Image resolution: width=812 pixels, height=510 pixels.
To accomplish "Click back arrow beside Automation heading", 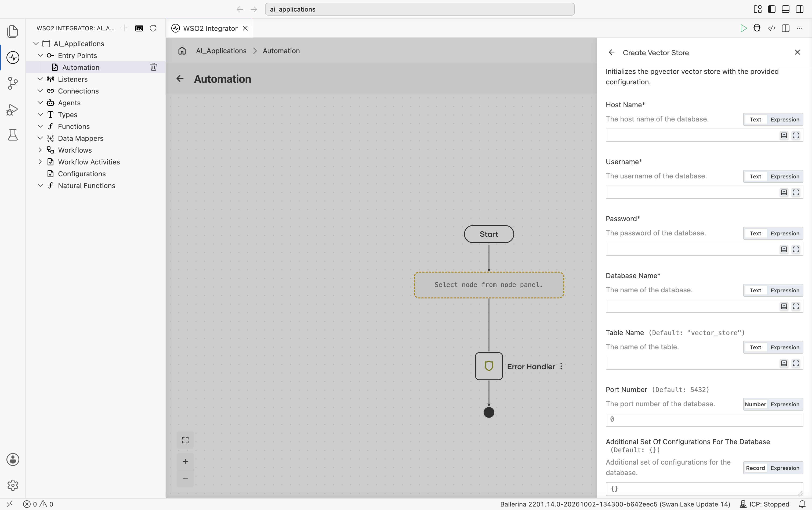I will click(180, 79).
